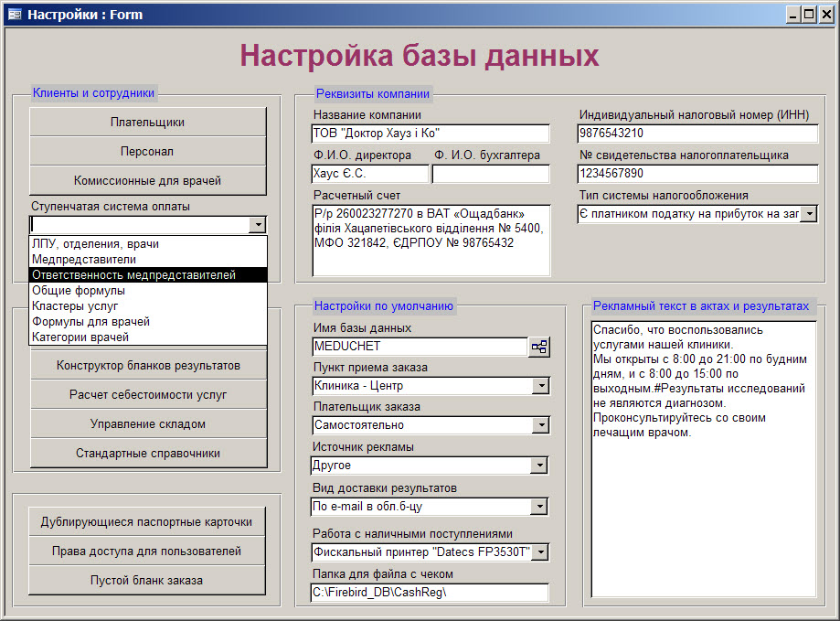840x621 pixels.
Task: Focus the Ф.И.О. директора field
Action: tap(370, 174)
